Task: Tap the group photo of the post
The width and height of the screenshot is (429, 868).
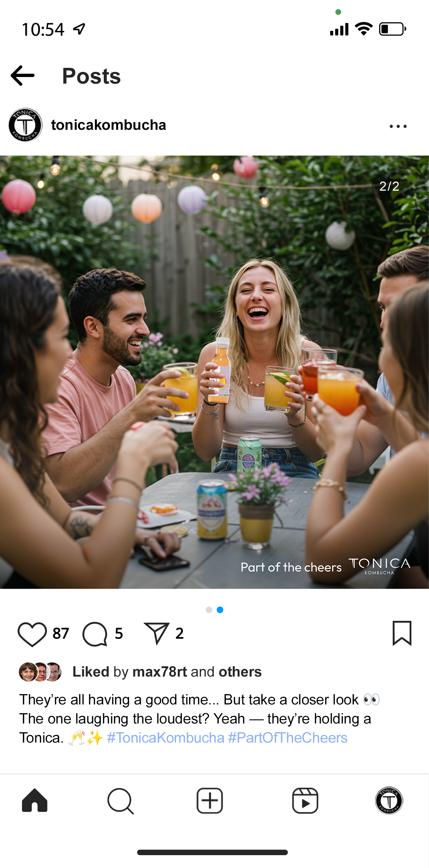Action: point(214,372)
